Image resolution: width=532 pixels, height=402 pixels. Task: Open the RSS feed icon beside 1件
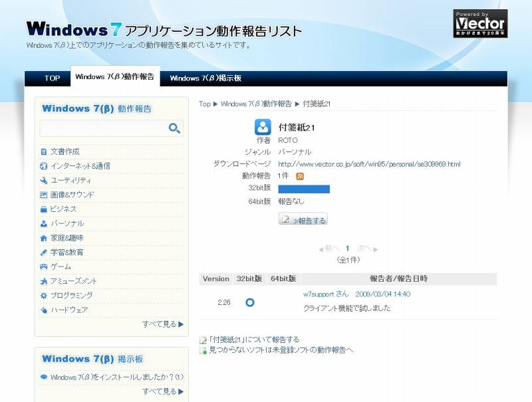300,176
